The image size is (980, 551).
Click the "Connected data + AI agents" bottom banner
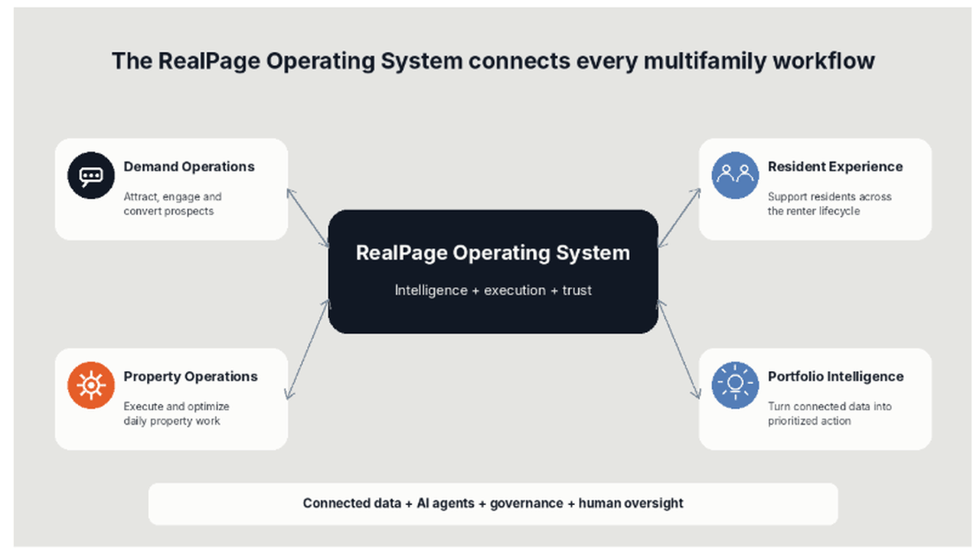493,504
